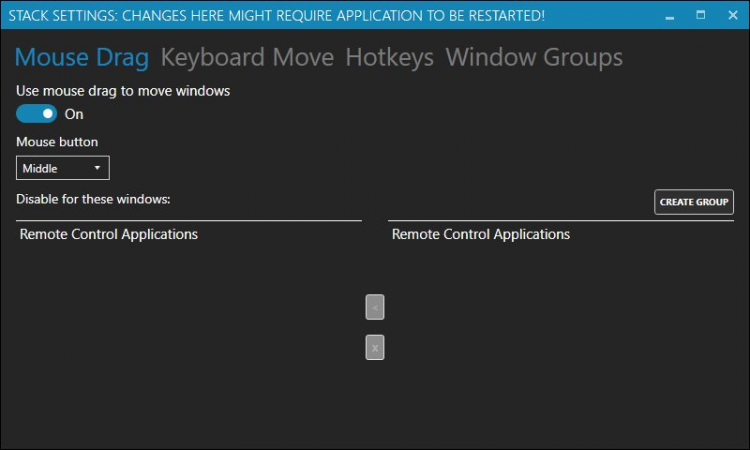Image resolution: width=750 pixels, height=450 pixels.
Task: Show the Window Groups tab
Action: pyautogui.click(x=534, y=57)
